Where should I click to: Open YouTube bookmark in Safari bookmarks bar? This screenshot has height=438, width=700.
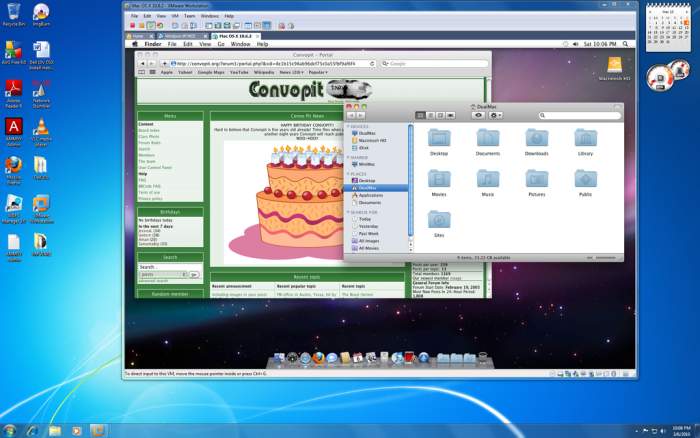click(239, 72)
